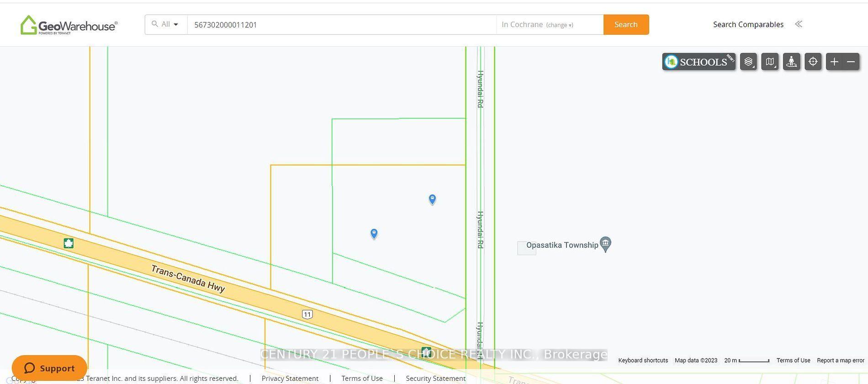Click the orange Search button
This screenshot has width=868, height=384.
[x=626, y=25]
